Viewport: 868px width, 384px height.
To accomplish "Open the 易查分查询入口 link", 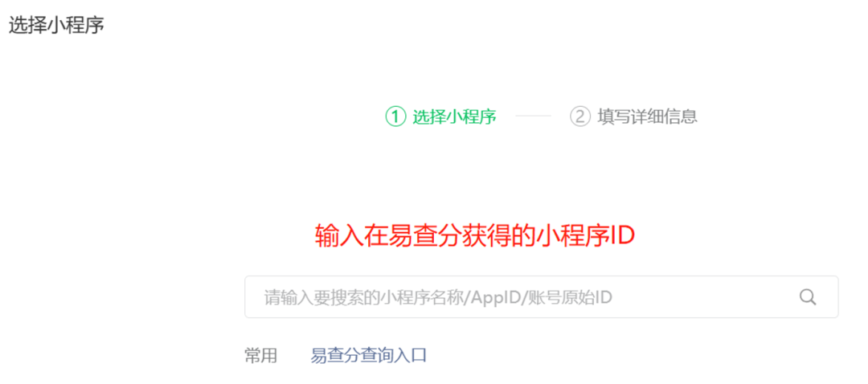I will (x=369, y=355).
